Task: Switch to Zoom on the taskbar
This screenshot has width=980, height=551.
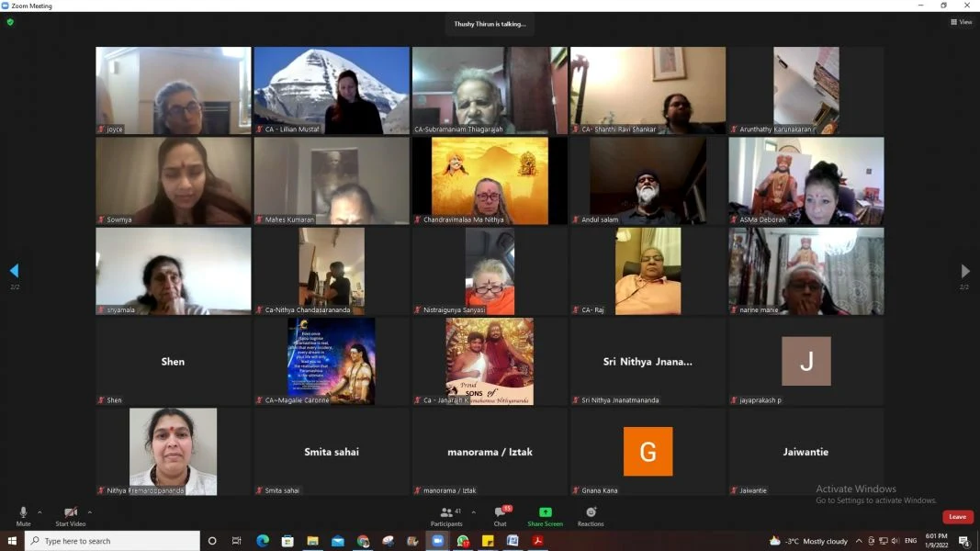Action: [x=437, y=541]
